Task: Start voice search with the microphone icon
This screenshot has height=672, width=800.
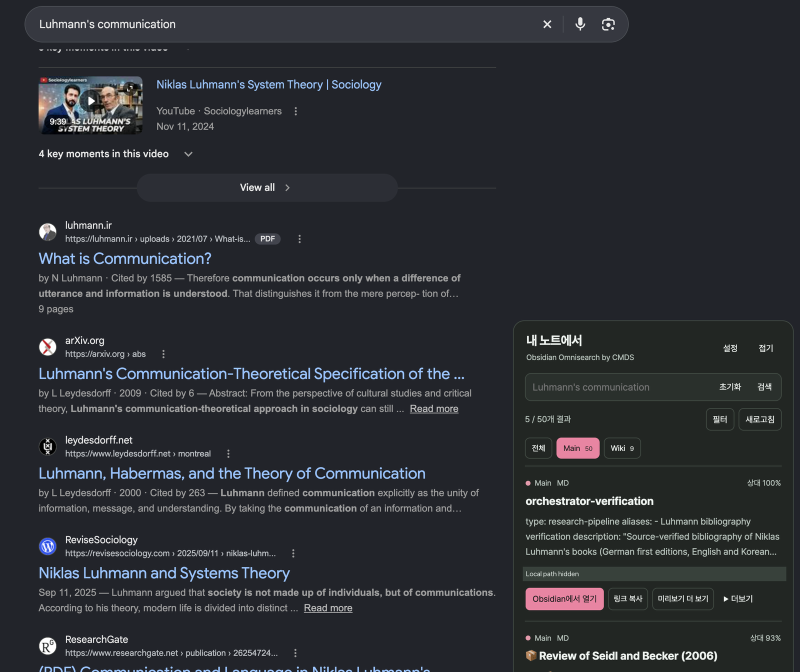Action: (x=580, y=24)
